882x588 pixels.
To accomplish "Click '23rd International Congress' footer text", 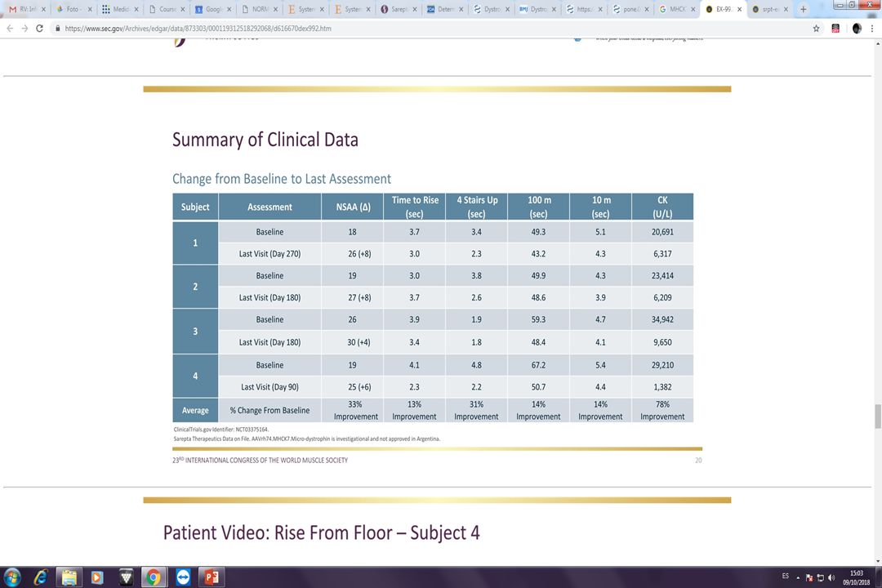I will [x=260, y=461].
